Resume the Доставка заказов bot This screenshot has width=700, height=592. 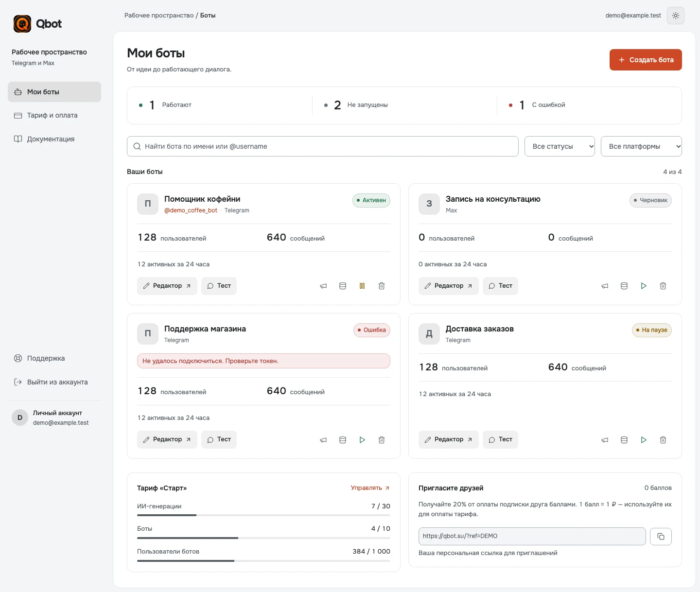tap(644, 440)
